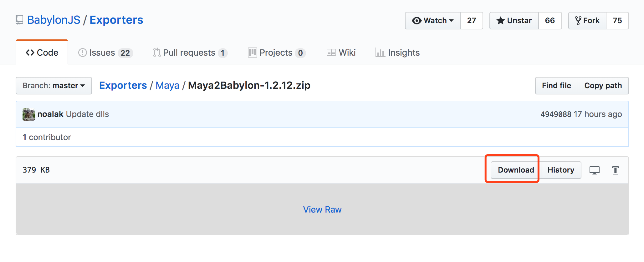Open the Insights tab

397,53
